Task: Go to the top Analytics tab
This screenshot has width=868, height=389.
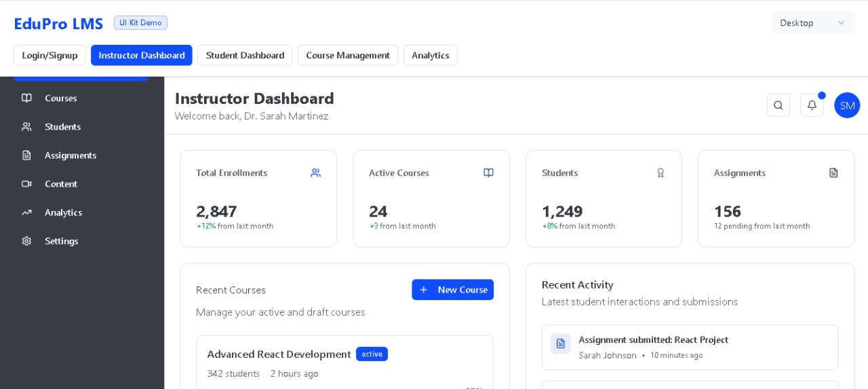Action: [430, 56]
